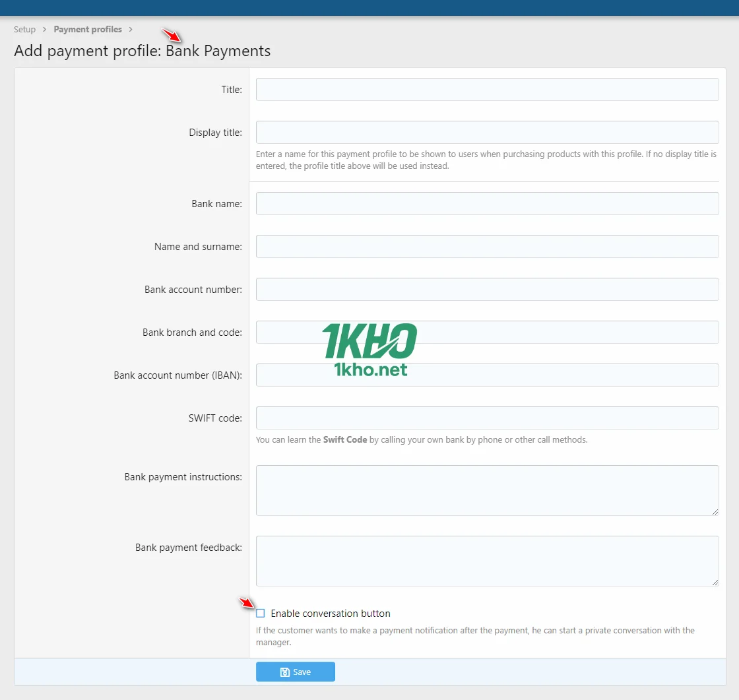Open the Payment profiles breadcrumb page
The image size is (739, 700).
click(x=88, y=29)
